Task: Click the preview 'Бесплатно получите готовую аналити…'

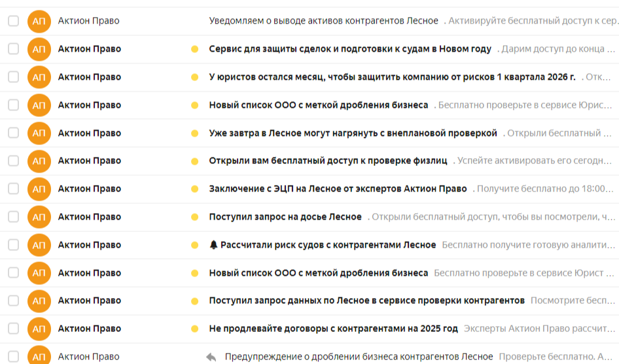Action: [x=529, y=244]
